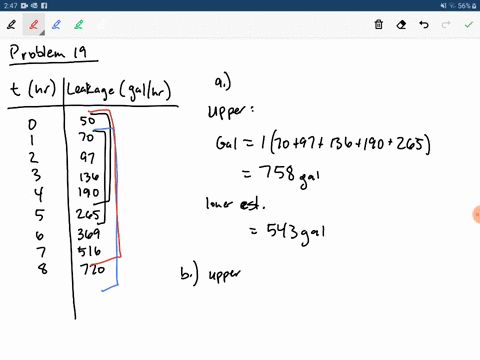Tap the Facebook notification icon in status bar

tap(44, 6)
